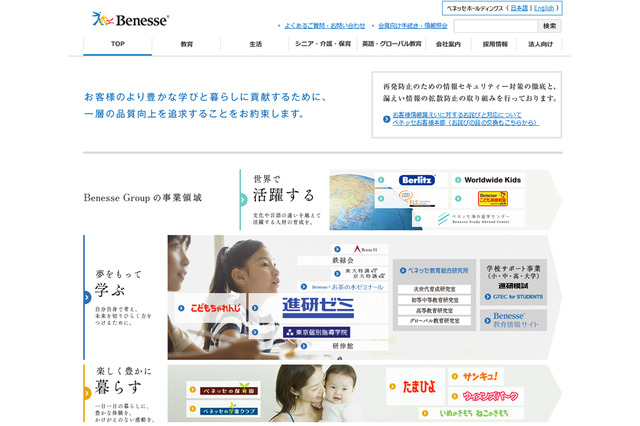Image resolution: width=640 pixels, height=426 pixels.
Task: Open the 東京個別指導学院 logo
Action: tap(316, 333)
